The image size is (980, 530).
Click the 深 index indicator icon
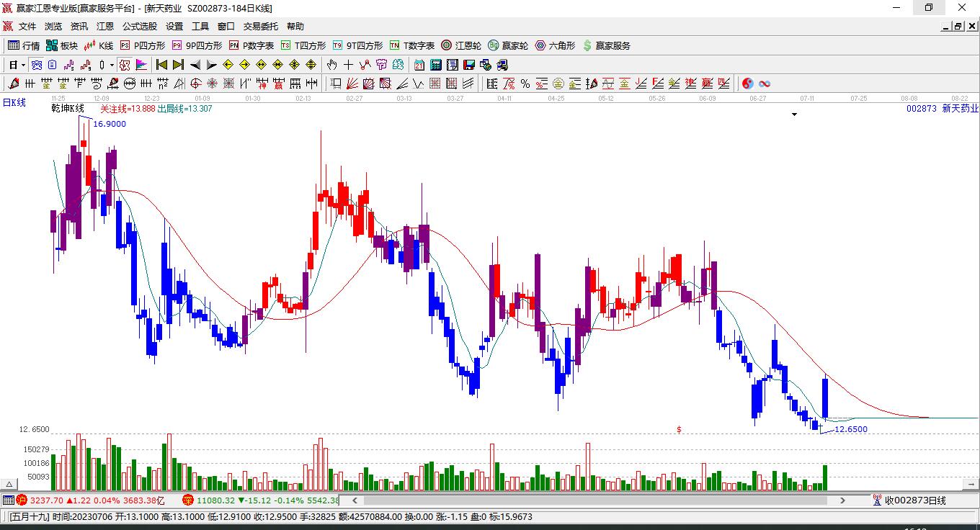click(187, 500)
